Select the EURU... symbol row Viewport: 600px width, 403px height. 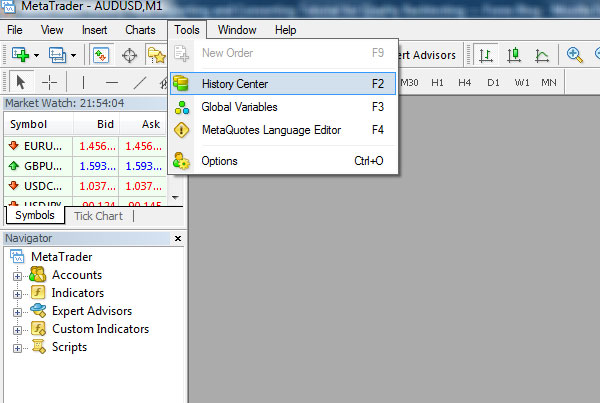pyautogui.click(x=85, y=146)
